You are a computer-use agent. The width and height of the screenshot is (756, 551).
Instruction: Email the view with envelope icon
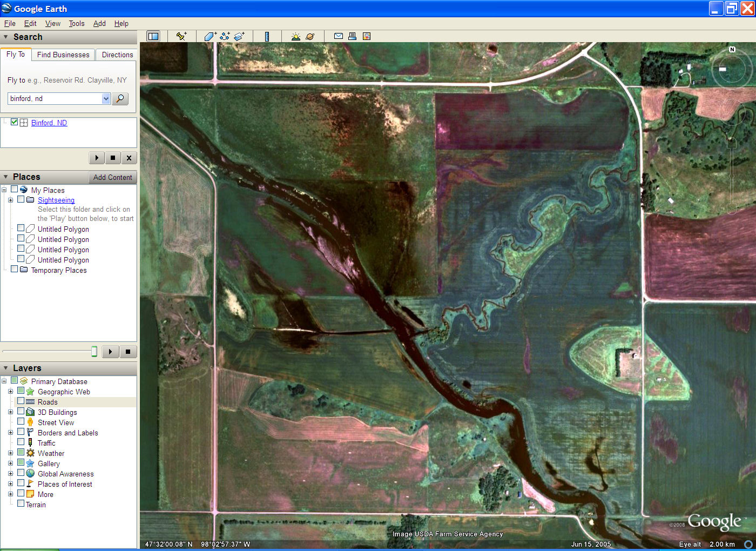(339, 36)
